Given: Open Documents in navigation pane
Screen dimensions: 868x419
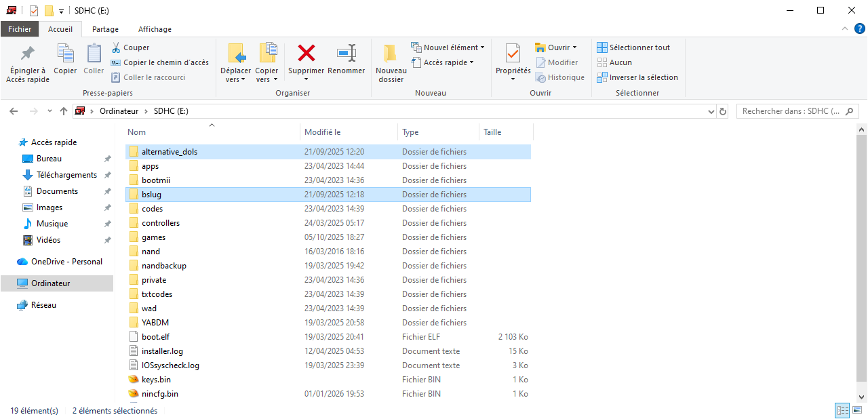Looking at the screenshot, I should coord(57,191).
